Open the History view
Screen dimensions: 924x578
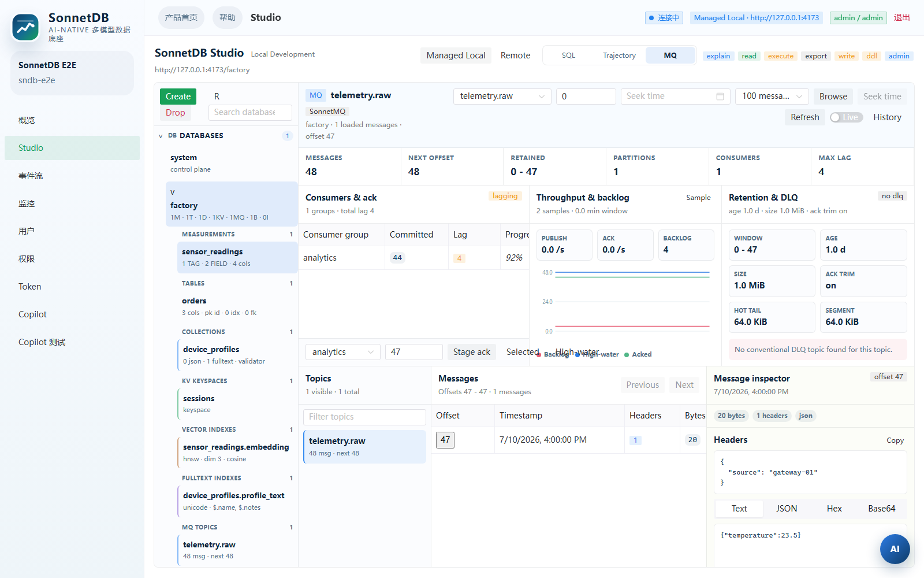(887, 117)
